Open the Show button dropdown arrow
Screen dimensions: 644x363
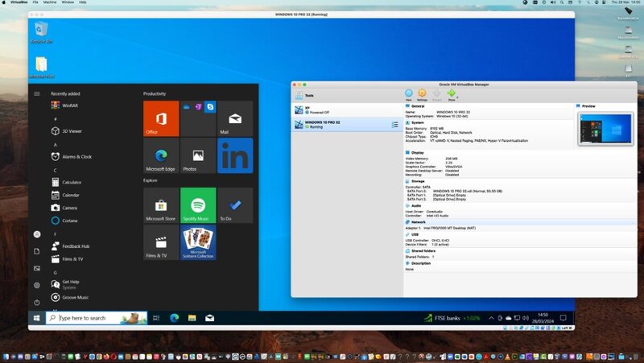coord(457,97)
